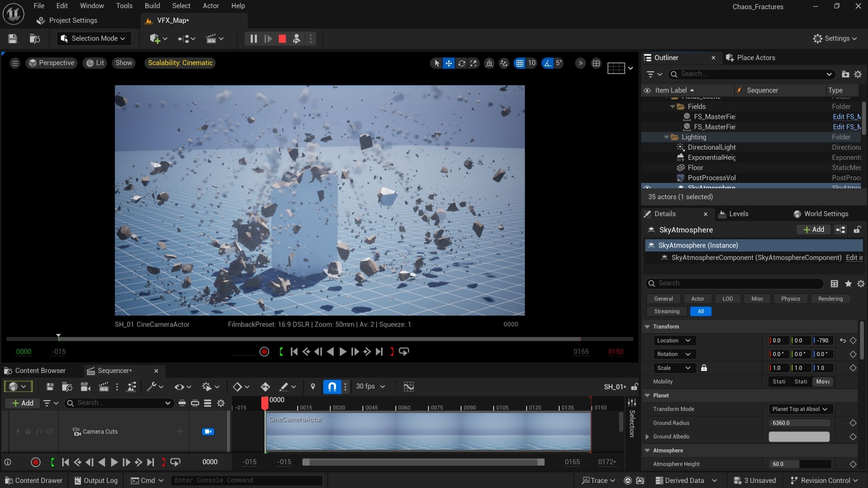
Task: Open the Build menu
Action: [x=152, y=6]
